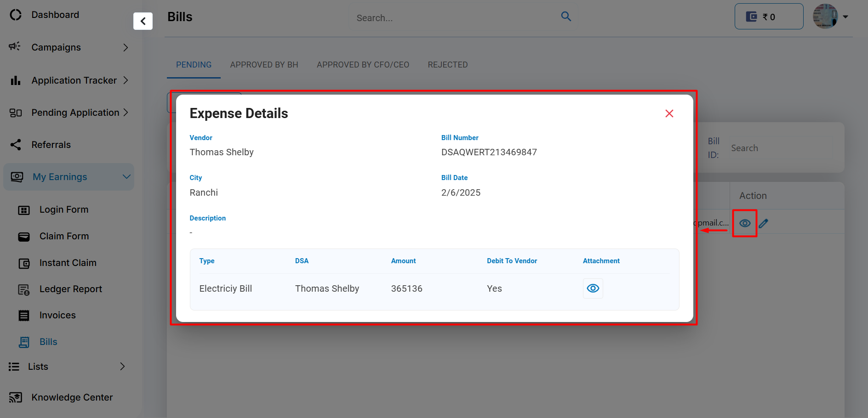Open Dashboard from the sidebar
This screenshot has height=418, width=868.
click(x=55, y=15)
